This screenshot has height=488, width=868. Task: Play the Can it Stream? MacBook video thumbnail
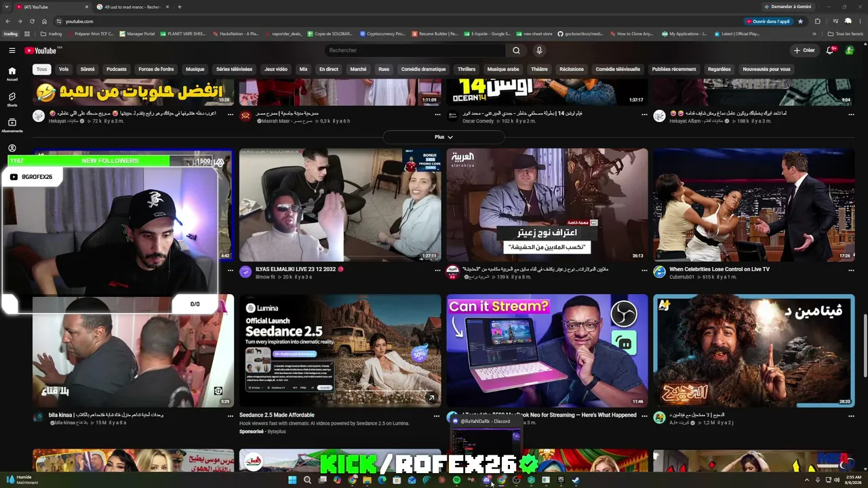tap(547, 350)
